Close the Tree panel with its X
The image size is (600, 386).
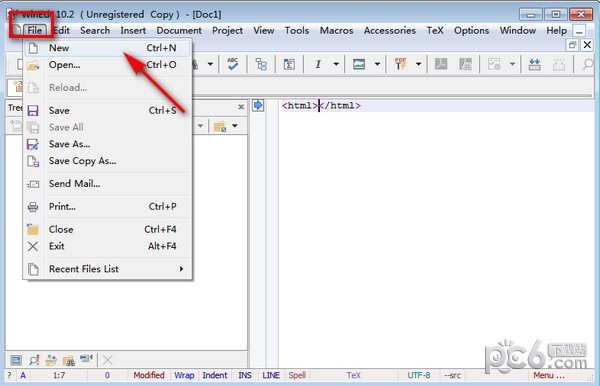point(241,107)
